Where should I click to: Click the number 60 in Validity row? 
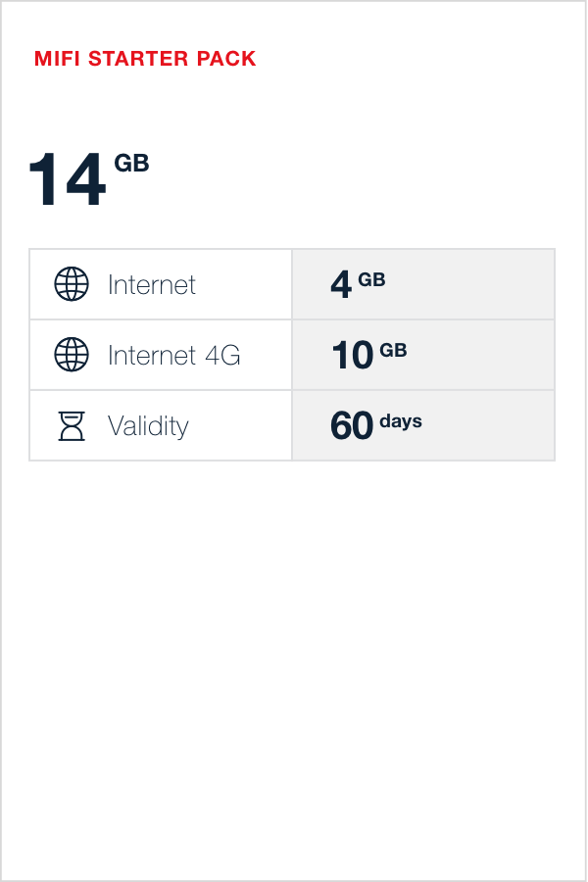pos(352,426)
